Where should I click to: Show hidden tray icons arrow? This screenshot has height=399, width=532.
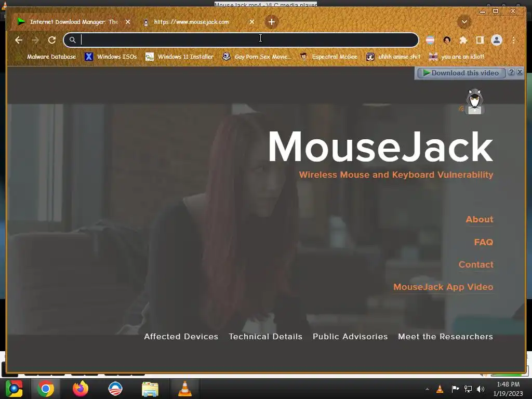(x=427, y=389)
